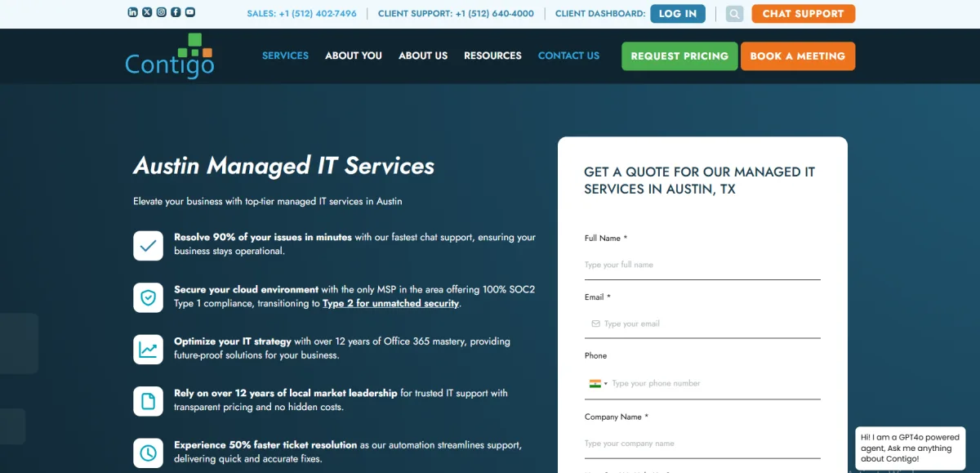Focus the Company Name input field
Viewport: 980px width, 473px height.
[702, 444]
